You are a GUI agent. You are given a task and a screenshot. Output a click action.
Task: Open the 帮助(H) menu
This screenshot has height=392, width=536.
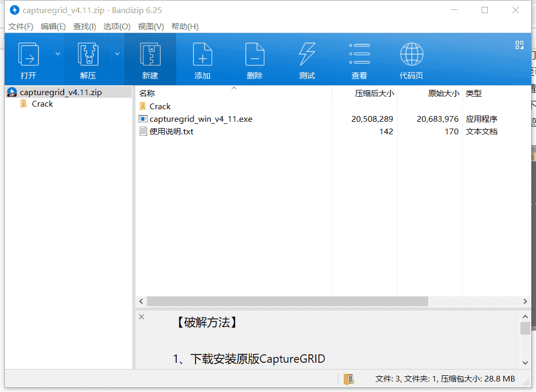point(185,27)
